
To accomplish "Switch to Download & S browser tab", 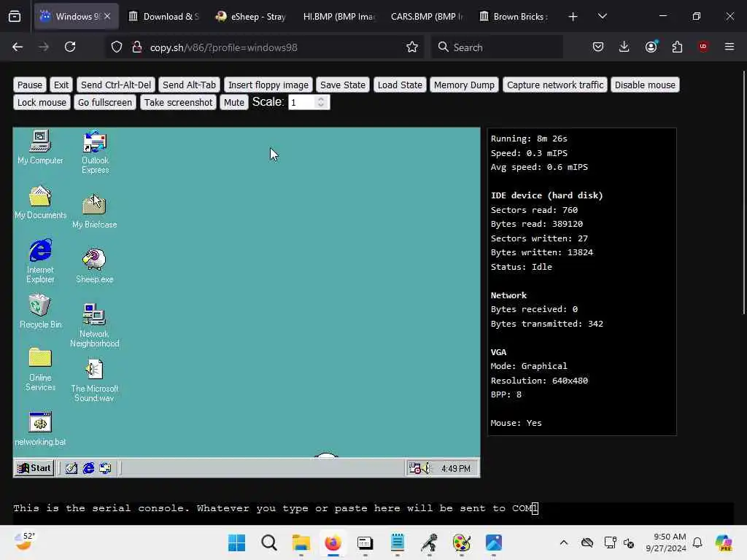I will [x=164, y=17].
